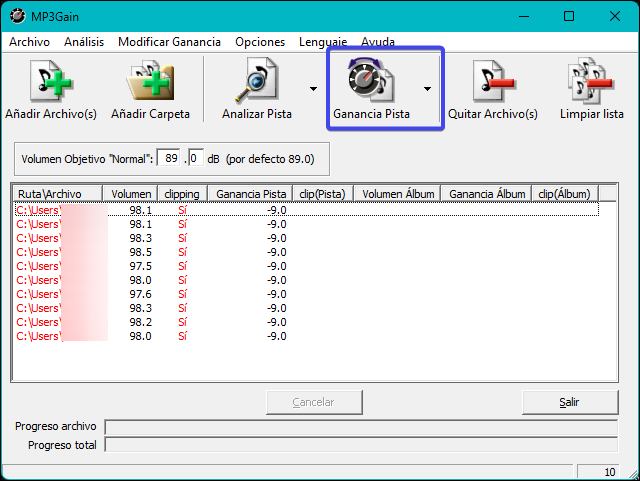Minimize the MP3Gain window
The width and height of the screenshot is (640, 481).
pos(524,16)
